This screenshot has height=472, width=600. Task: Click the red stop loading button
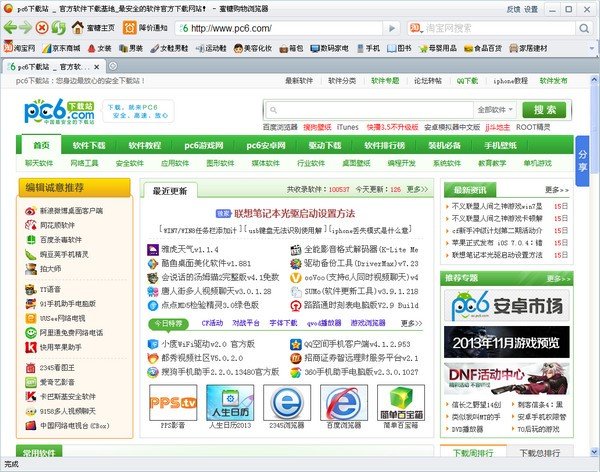tap(40, 28)
